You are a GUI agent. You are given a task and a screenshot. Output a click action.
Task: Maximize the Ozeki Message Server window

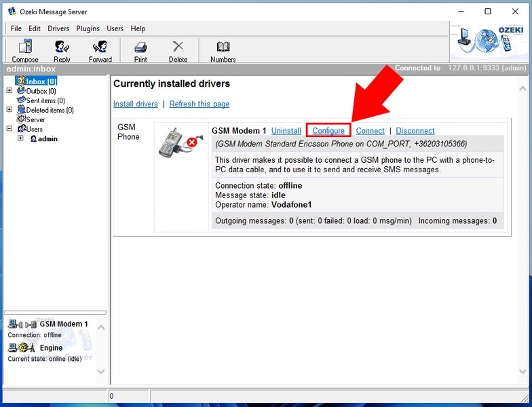coord(487,11)
